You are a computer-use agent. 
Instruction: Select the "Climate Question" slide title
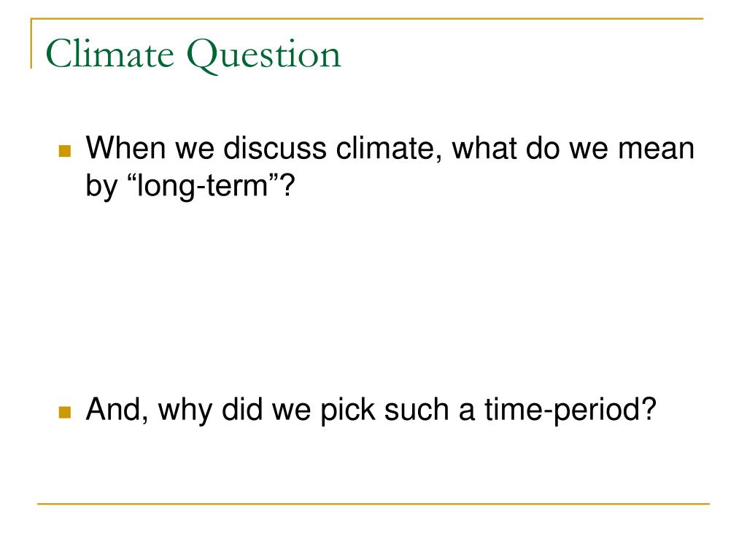(193, 55)
